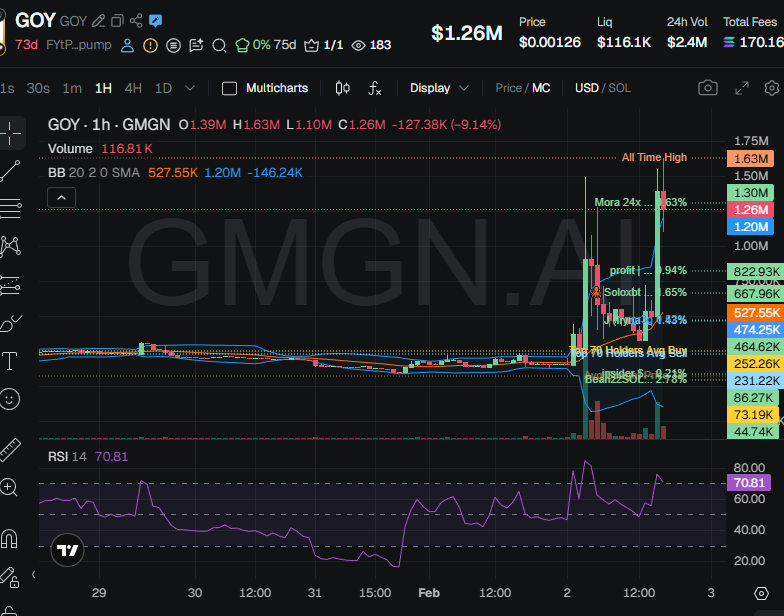Enable the Multicharts checkbox
Viewport: 784px width, 616px height.
point(229,88)
